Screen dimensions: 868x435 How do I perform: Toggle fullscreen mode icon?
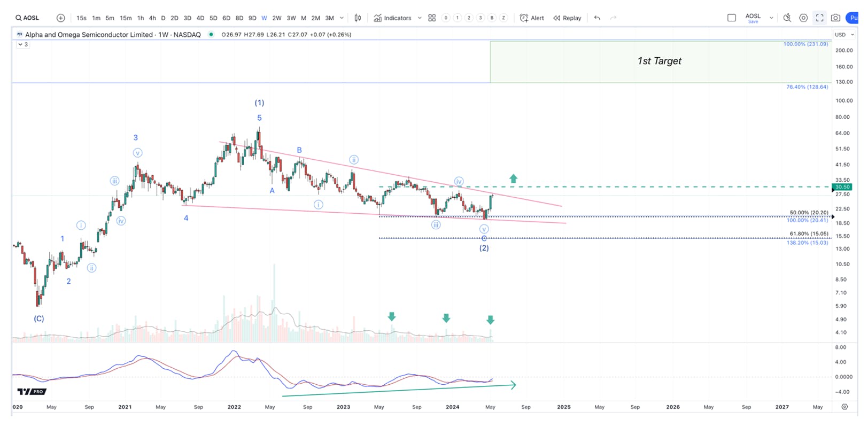(x=819, y=18)
